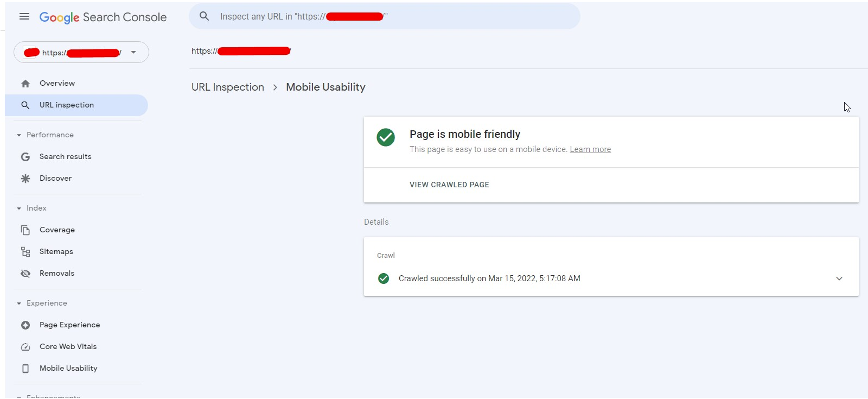Click the Page is mobile friendly heading
The height and width of the screenshot is (399, 868).
(x=465, y=134)
